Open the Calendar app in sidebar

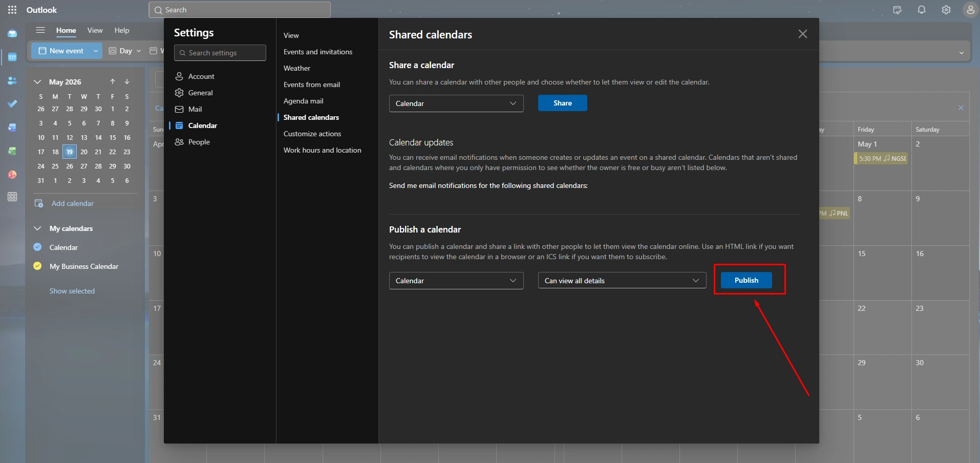pyautogui.click(x=12, y=57)
